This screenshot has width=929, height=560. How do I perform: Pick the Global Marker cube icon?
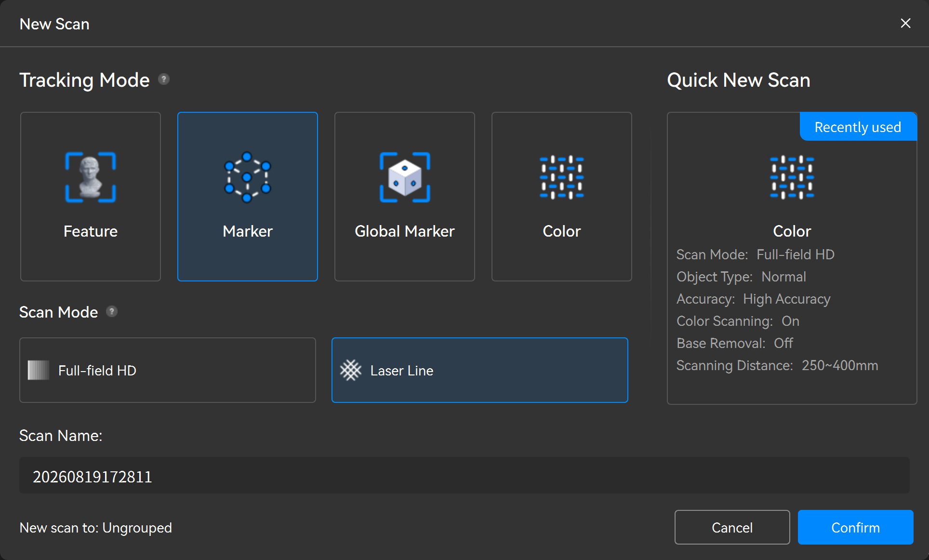405,177
